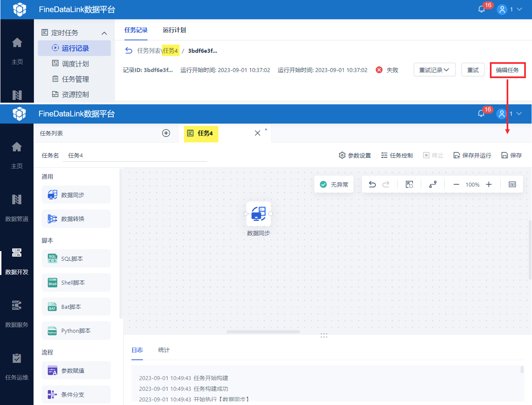The width and height of the screenshot is (532, 405).
Task: Expand user menu chevron in lower header
Action: [519, 113]
